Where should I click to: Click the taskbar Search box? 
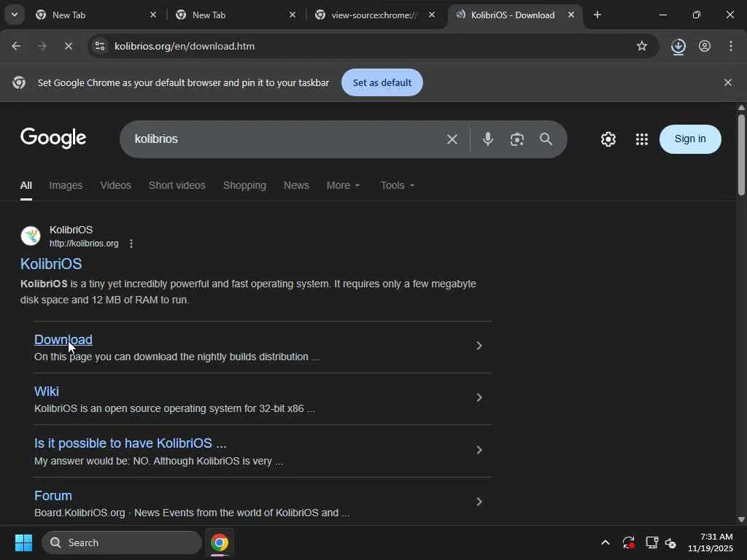coord(122,542)
